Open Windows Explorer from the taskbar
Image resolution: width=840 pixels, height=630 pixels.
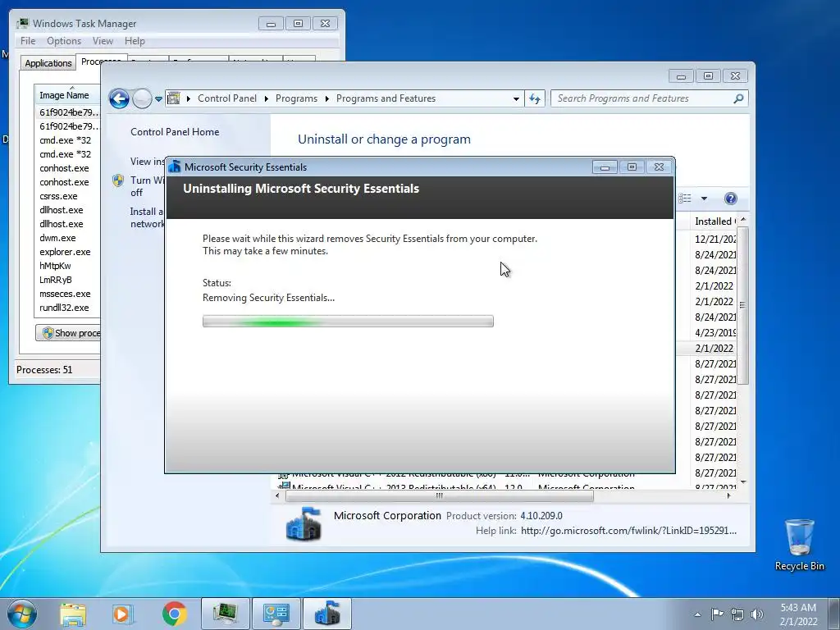pos(73,614)
